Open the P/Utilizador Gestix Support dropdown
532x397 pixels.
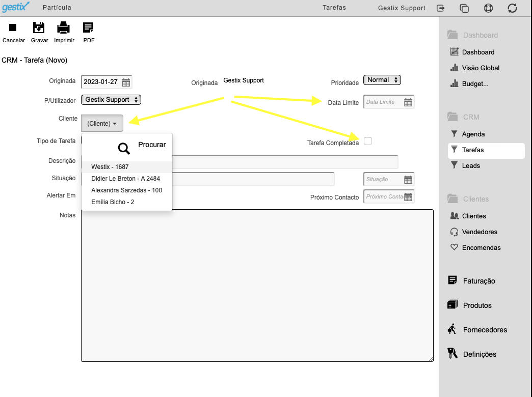[x=111, y=100]
